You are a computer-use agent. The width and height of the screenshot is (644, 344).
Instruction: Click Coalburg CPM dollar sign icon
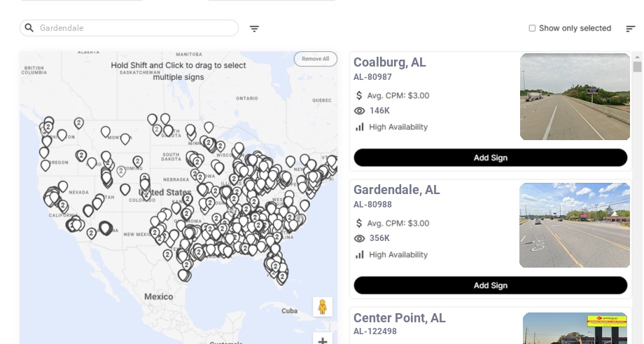coord(359,95)
